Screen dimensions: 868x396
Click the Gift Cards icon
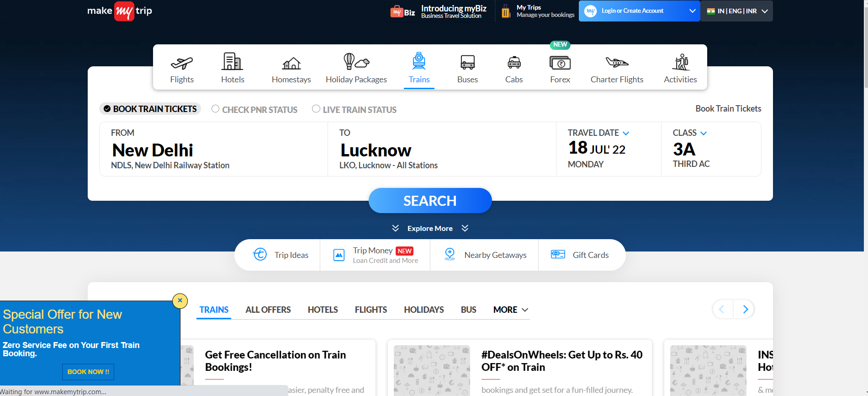[x=558, y=254]
